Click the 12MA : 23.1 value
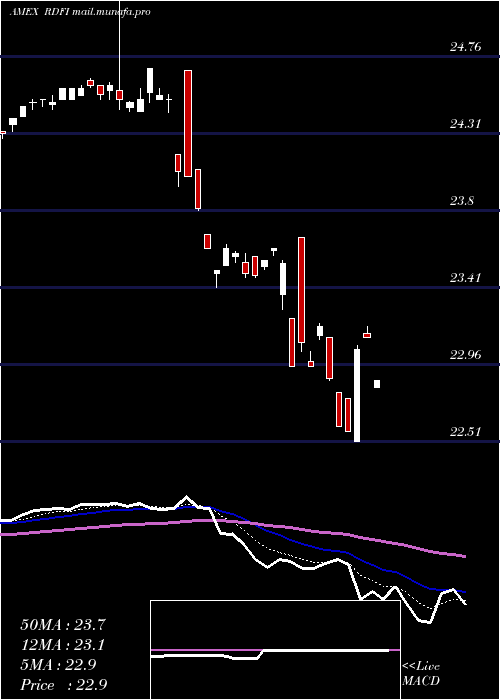This screenshot has height=700, width=500. pyautogui.click(x=63, y=645)
